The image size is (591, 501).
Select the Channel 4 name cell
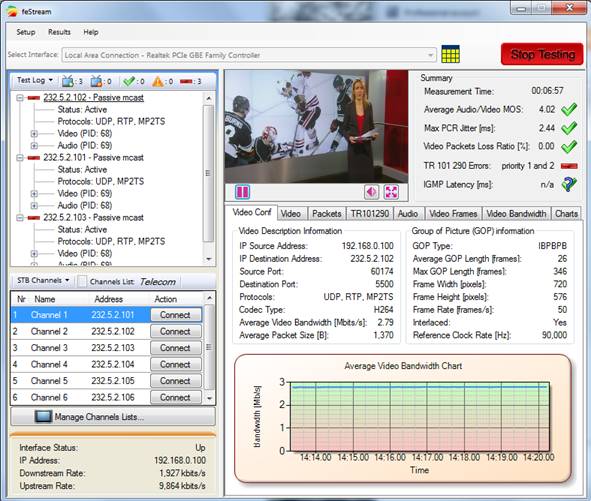click(49, 364)
